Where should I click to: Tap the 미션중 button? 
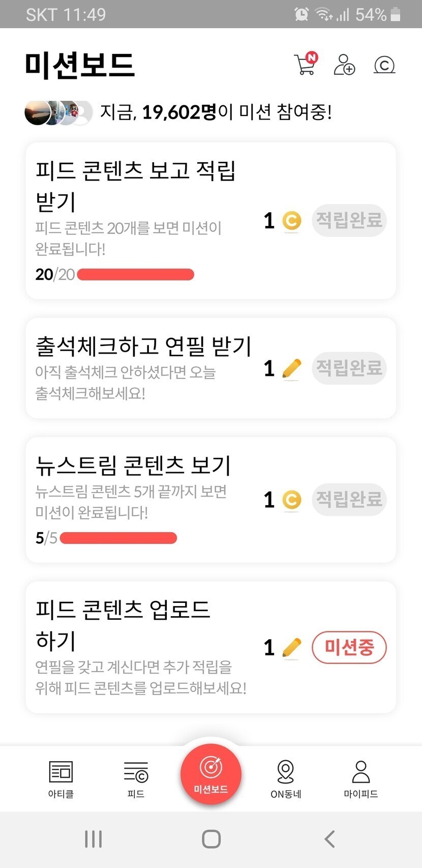[349, 648]
